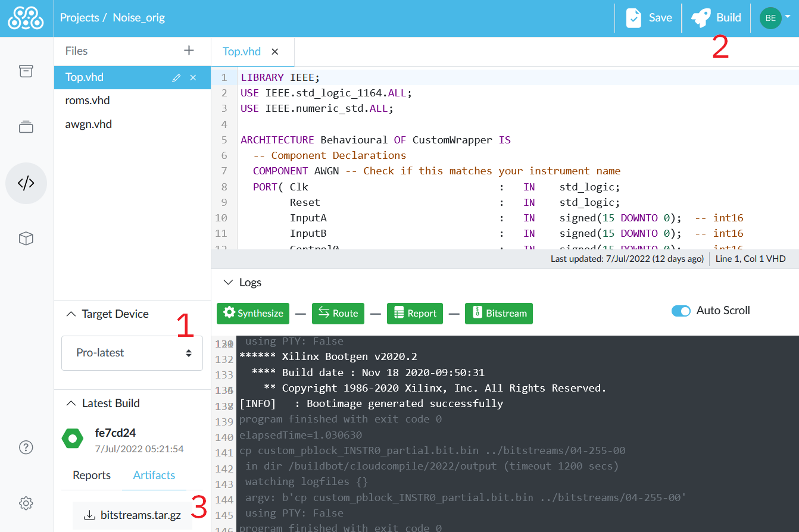Collapse the Target Device section

point(71,314)
